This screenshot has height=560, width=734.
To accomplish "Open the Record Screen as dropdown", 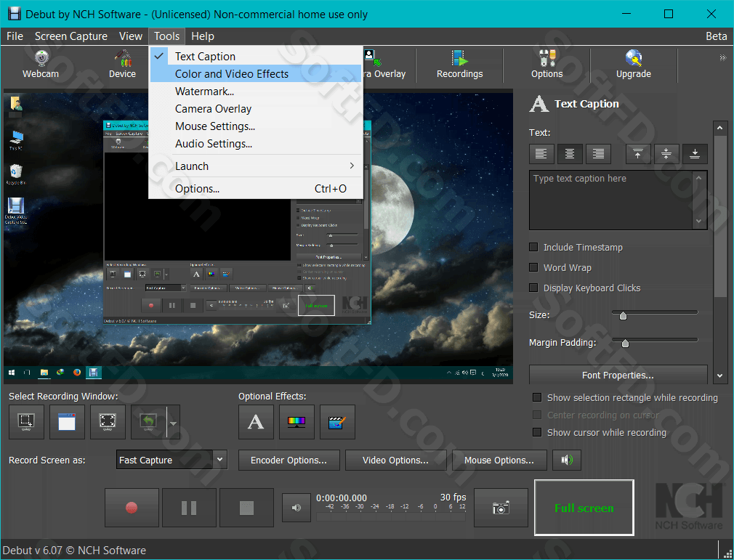I will point(172,460).
